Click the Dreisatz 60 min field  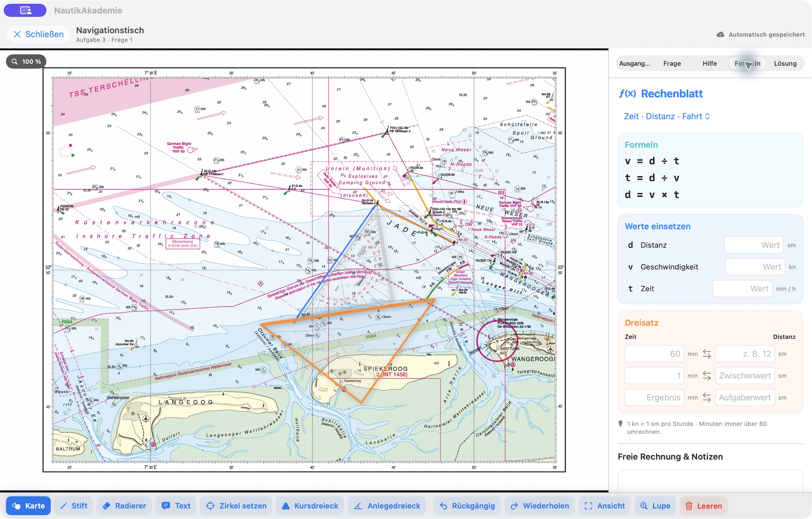click(x=654, y=354)
